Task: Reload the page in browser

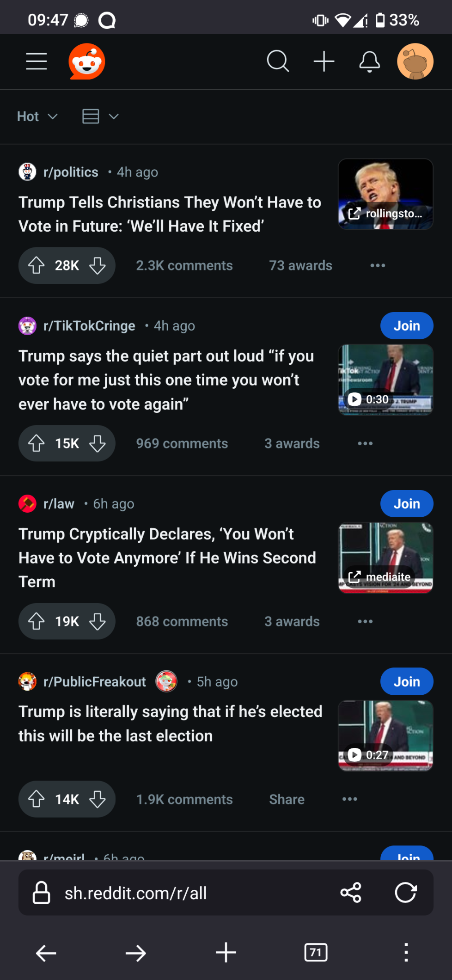Action: coord(405,892)
